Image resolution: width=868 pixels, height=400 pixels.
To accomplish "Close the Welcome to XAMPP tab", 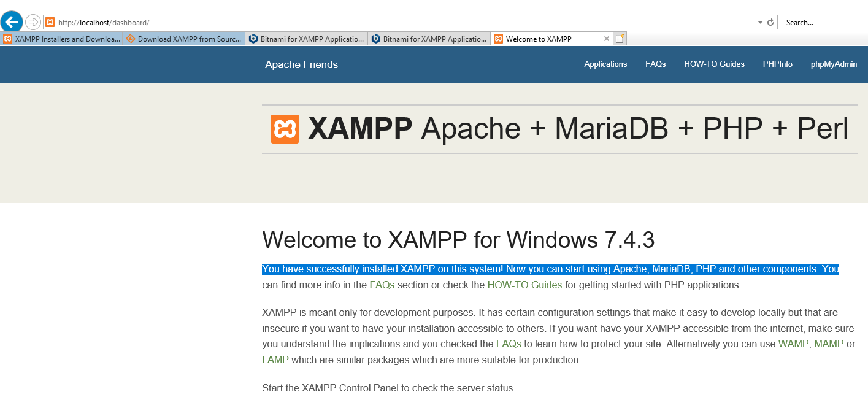I will (x=607, y=39).
